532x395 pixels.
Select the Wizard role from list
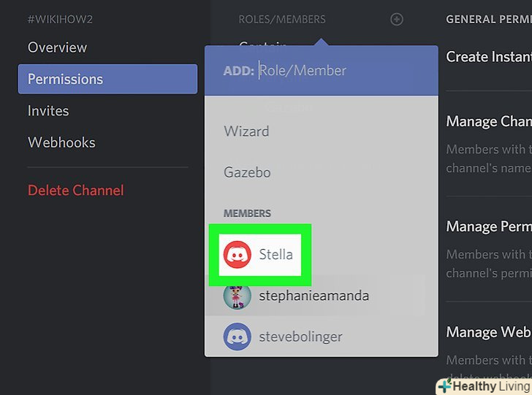click(x=246, y=131)
